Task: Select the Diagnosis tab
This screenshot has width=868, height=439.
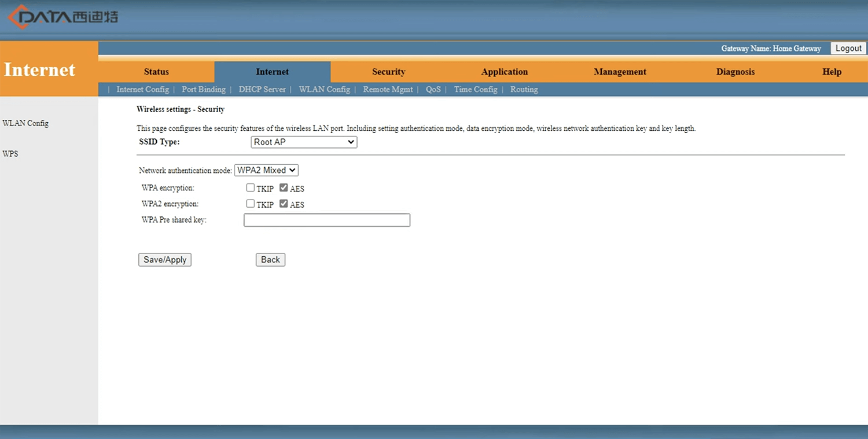Action: (x=735, y=72)
